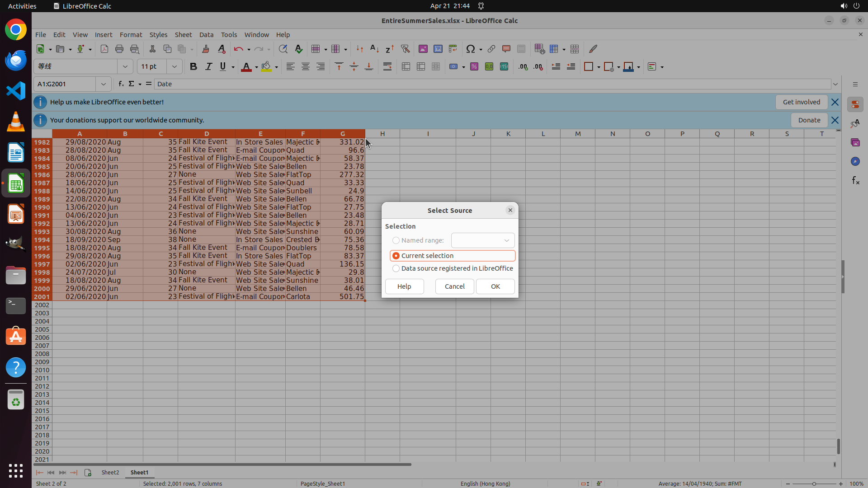Screen dimensions: 868x488
Task: Expand the Name Box dropdown arrow
Action: click(104, 84)
